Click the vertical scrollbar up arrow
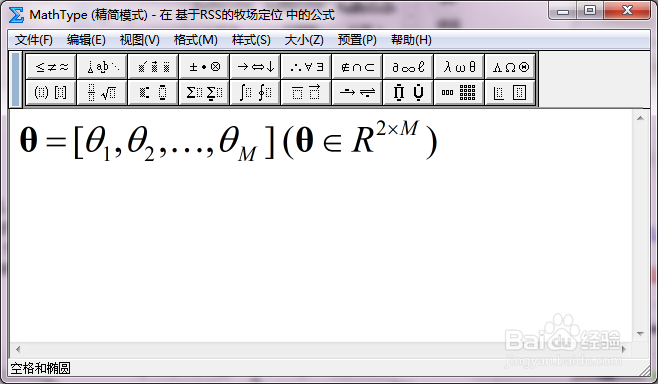 (x=640, y=118)
